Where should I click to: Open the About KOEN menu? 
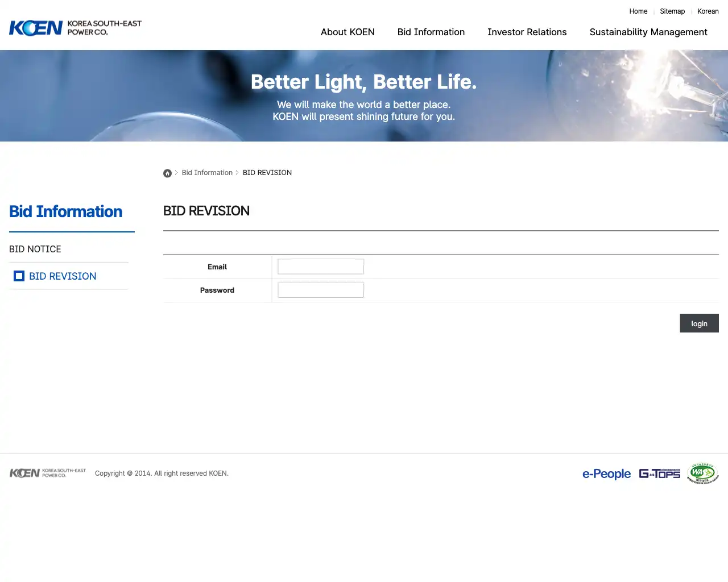[348, 32]
